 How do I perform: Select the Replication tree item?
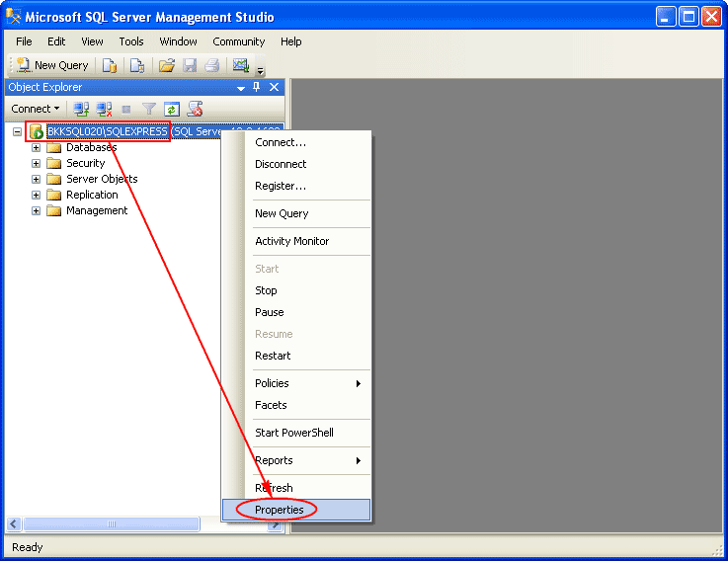(x=92, y=195)
